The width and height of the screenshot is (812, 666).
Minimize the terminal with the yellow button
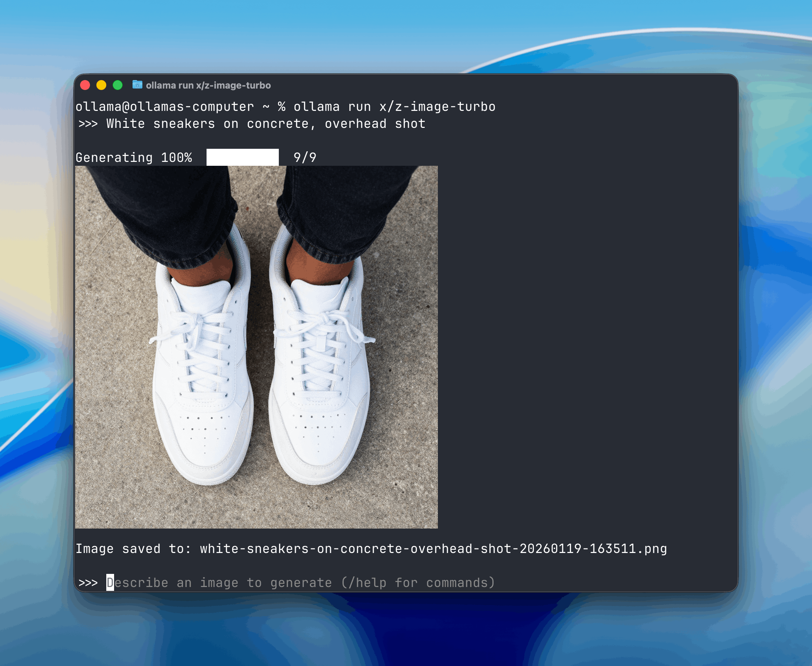pos(101,85)
